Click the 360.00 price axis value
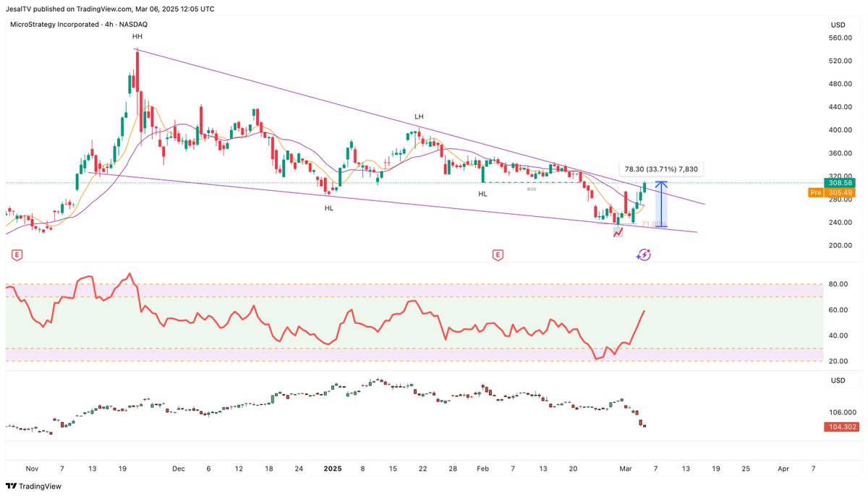 click(841, 153)
